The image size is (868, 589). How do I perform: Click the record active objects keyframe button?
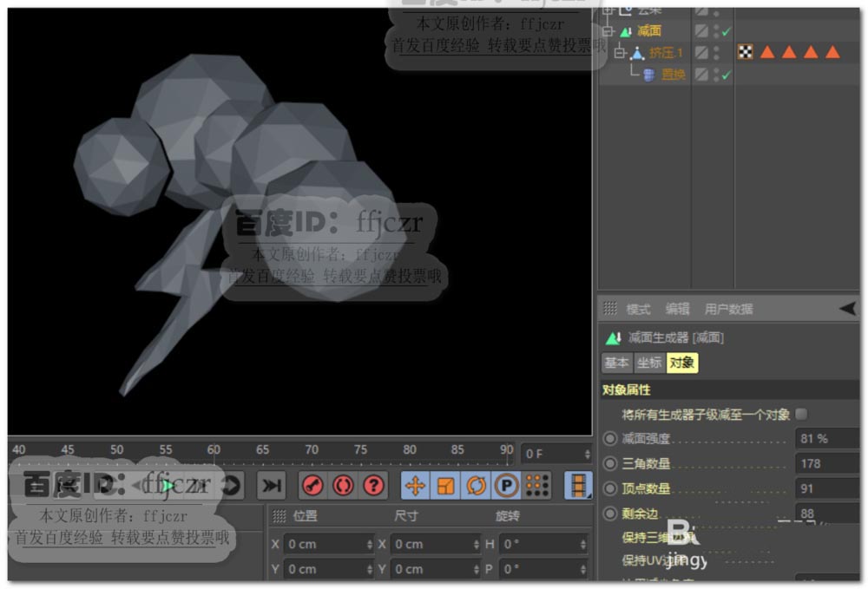click(312, 486)
